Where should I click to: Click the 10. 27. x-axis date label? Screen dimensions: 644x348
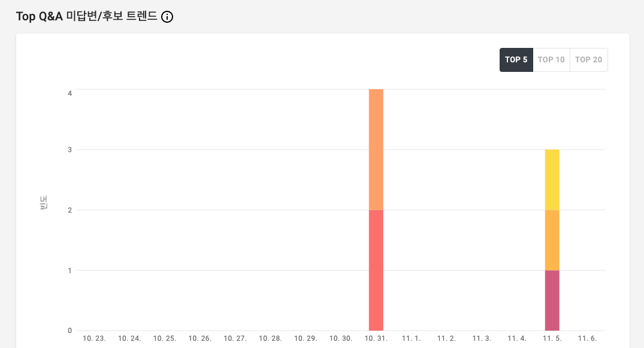tap(235, 338)
